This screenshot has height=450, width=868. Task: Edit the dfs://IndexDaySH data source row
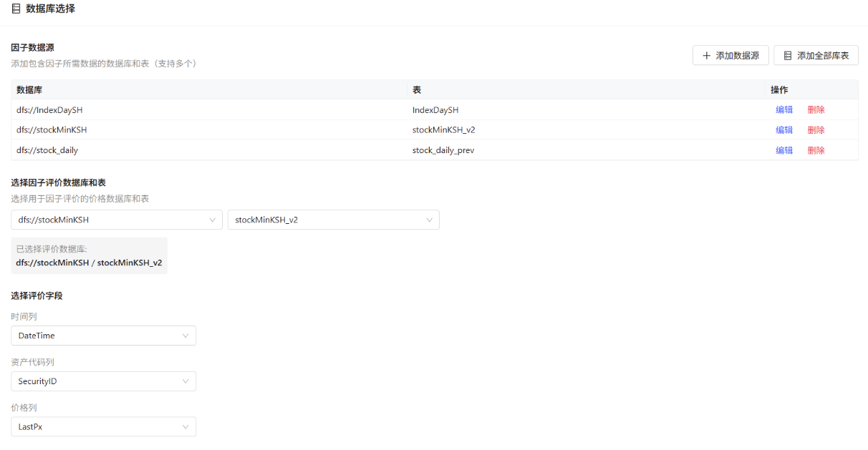(x=784, y=110)
